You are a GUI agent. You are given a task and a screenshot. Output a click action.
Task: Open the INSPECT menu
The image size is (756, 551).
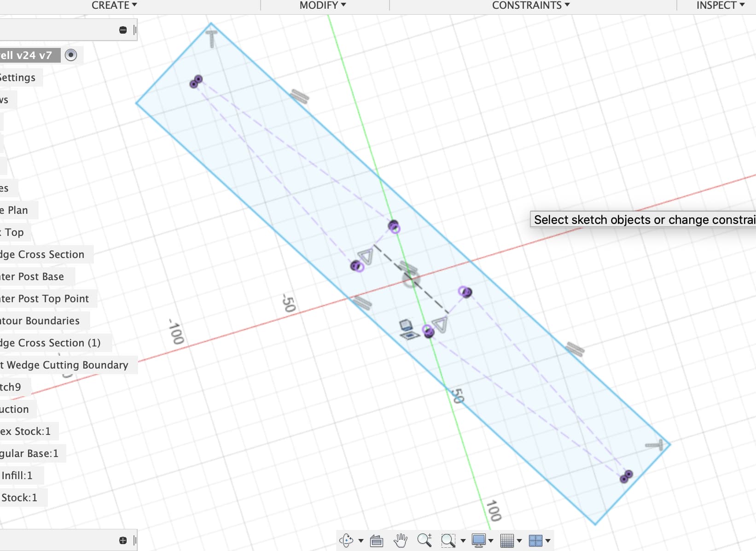pyautogui.click(x=721, y=6)
